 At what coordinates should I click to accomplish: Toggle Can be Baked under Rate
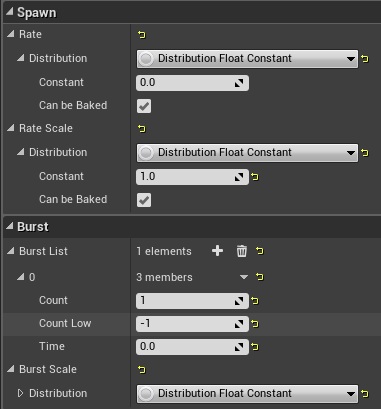tap(144, 106)
